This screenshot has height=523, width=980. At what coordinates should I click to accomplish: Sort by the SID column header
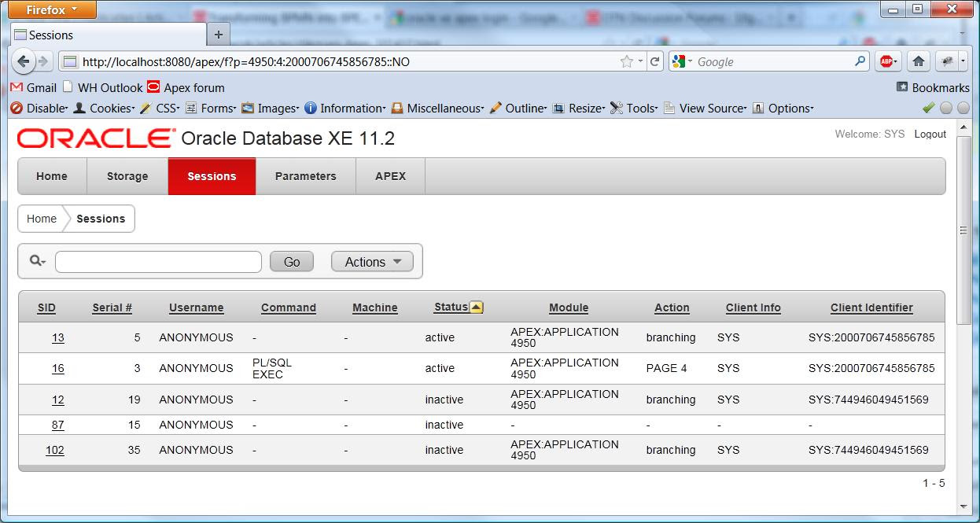pos(46,308)
